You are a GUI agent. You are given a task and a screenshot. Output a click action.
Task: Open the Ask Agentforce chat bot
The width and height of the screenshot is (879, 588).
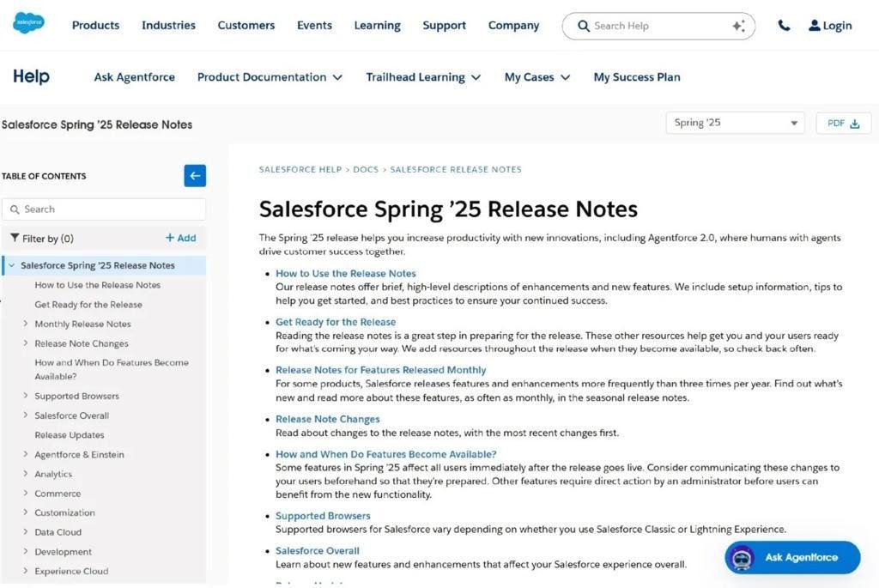[791, 557]
